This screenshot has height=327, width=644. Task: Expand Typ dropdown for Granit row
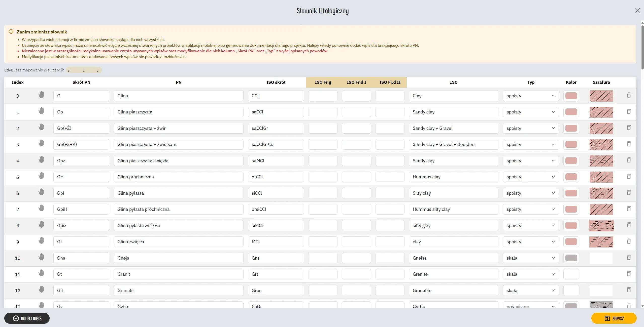pyautogui.click(x=531, y=274)
